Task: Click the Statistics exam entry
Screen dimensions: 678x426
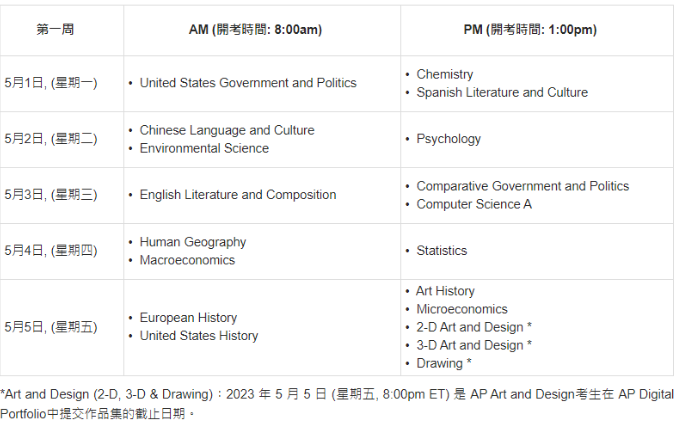Action: [441, 251]
